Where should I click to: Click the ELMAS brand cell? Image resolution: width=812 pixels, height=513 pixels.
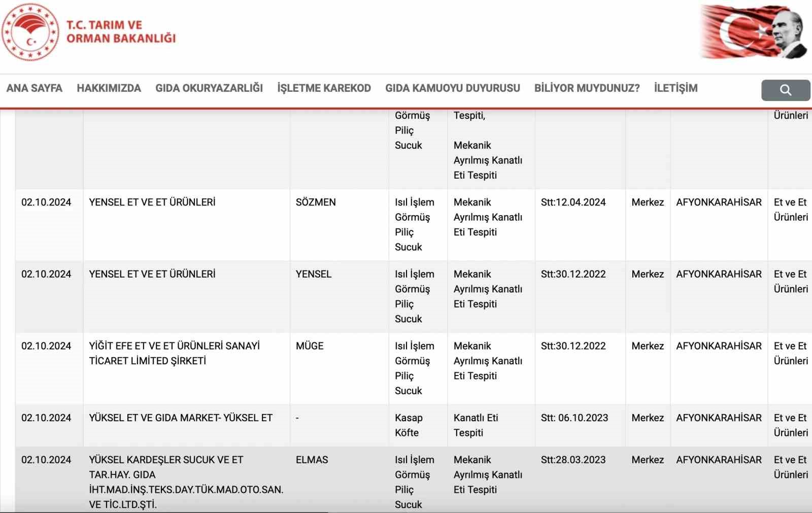point(340,480)
